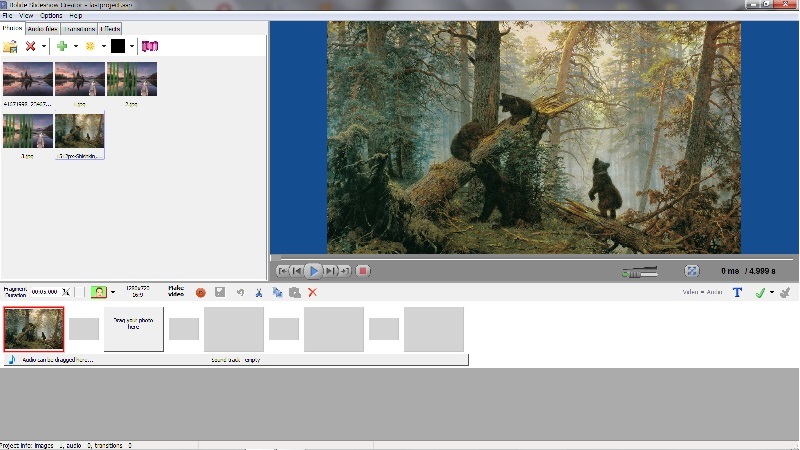800x450 pixels.
Task: Click the Fragment duration time field
Action: tap(44, 292)
